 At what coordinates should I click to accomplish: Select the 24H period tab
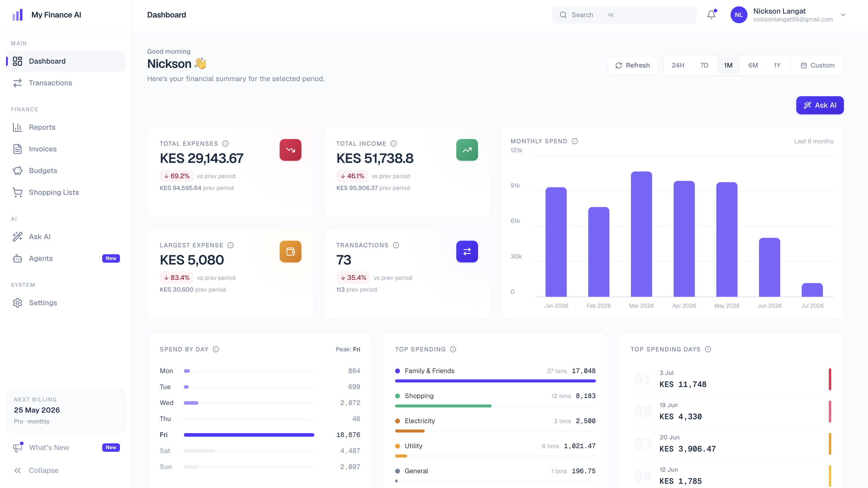pos(678,65)
